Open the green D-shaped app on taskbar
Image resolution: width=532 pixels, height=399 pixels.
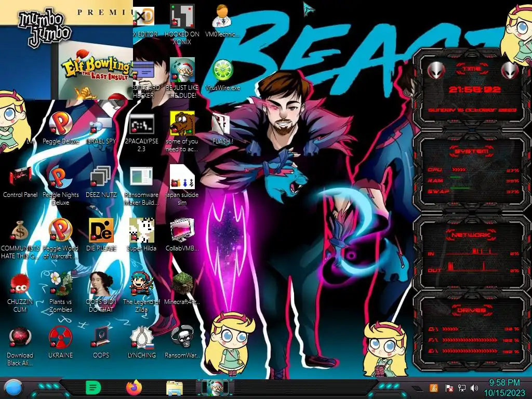(x=93, y=388)
